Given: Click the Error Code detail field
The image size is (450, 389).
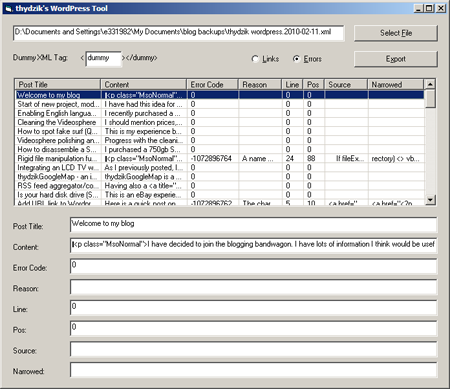Looking at the screenshot, I should coord(253,266).
